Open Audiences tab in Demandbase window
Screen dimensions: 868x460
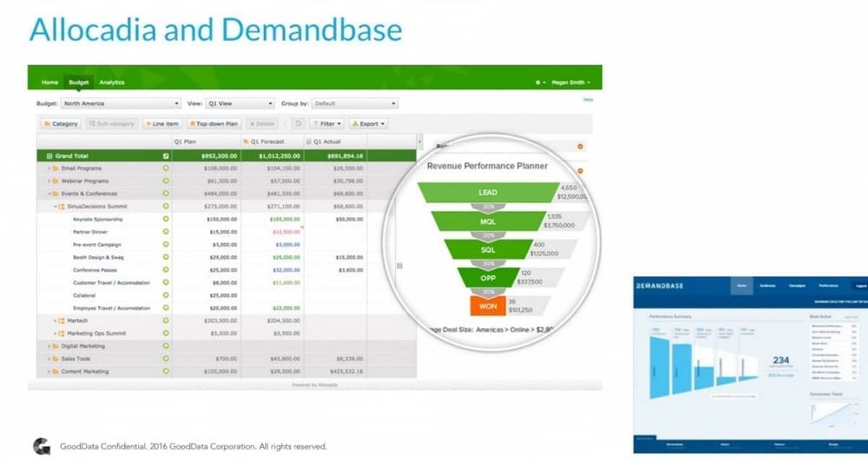point(767,286)
